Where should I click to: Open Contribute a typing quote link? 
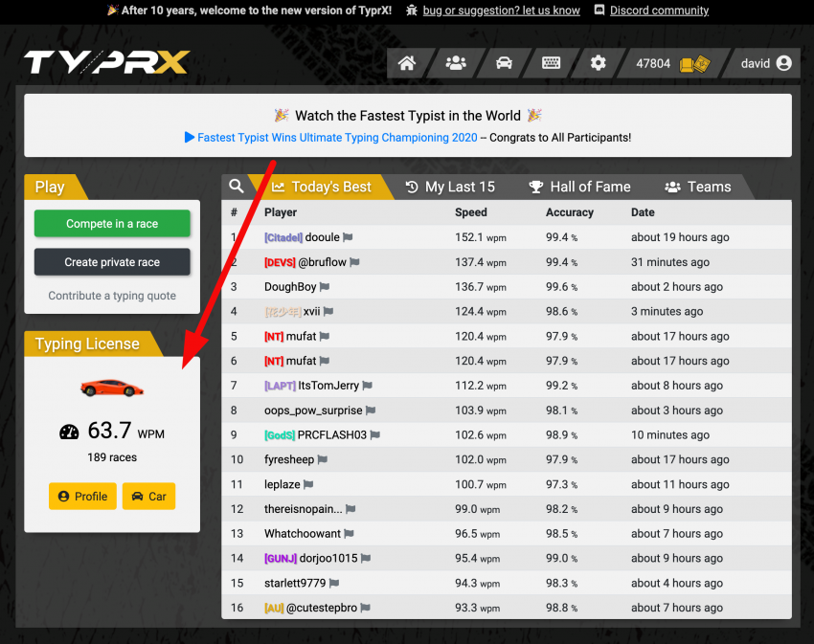click(x=112, y=296)
